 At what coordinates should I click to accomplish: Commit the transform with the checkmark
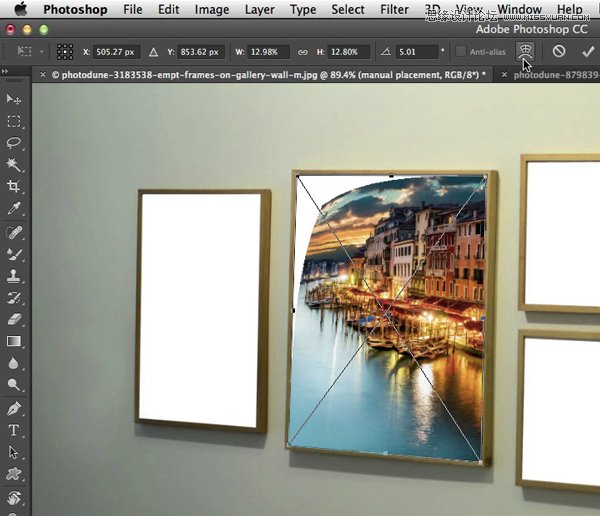point(588,51)
